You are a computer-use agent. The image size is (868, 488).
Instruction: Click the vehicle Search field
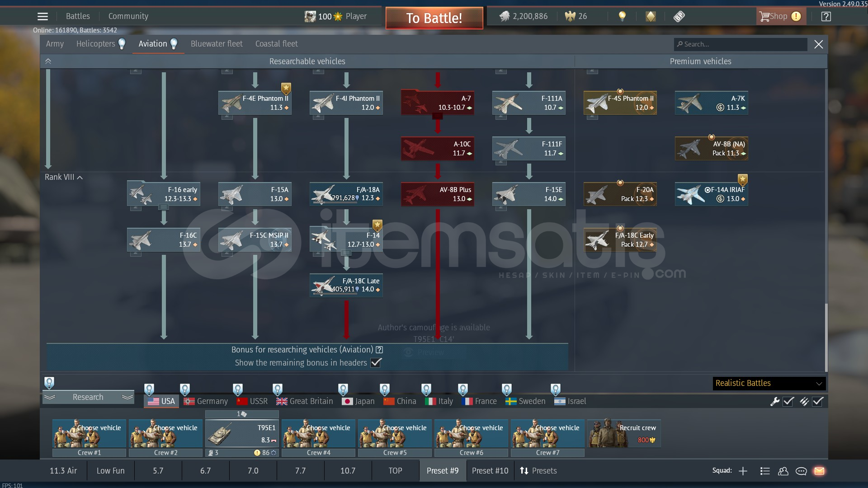click(x=741, y=44)
